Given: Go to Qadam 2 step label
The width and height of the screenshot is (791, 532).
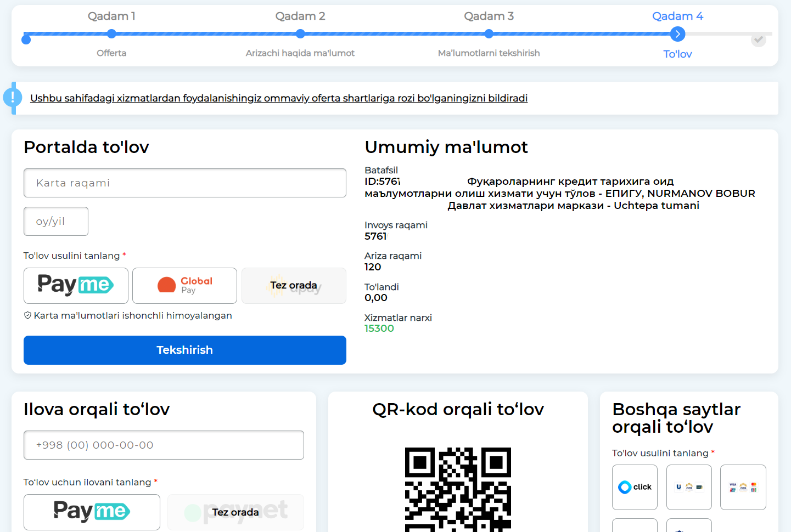Looking at the screenshot, I should 300,16.
